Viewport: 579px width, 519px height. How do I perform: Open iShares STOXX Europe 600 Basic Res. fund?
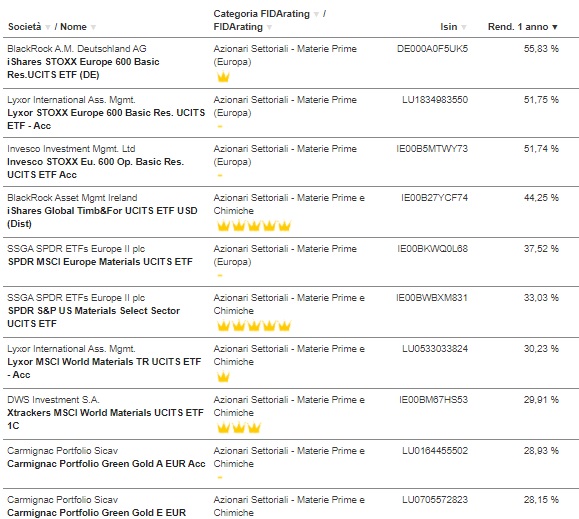point(83,68)
